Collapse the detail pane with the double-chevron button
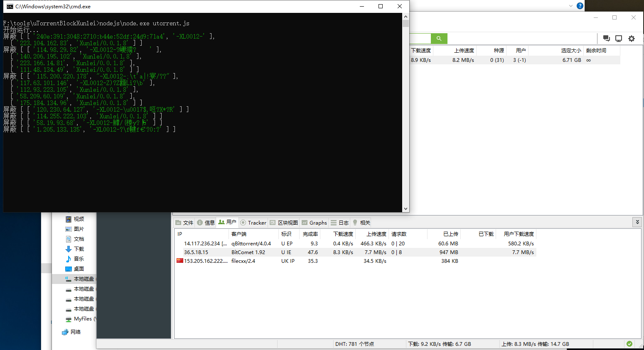Screen dimensions: 644x350 637,222
